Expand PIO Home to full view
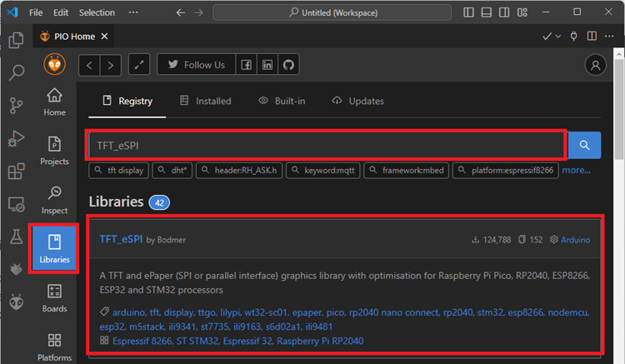625x364 pixels. click(139, 65)
